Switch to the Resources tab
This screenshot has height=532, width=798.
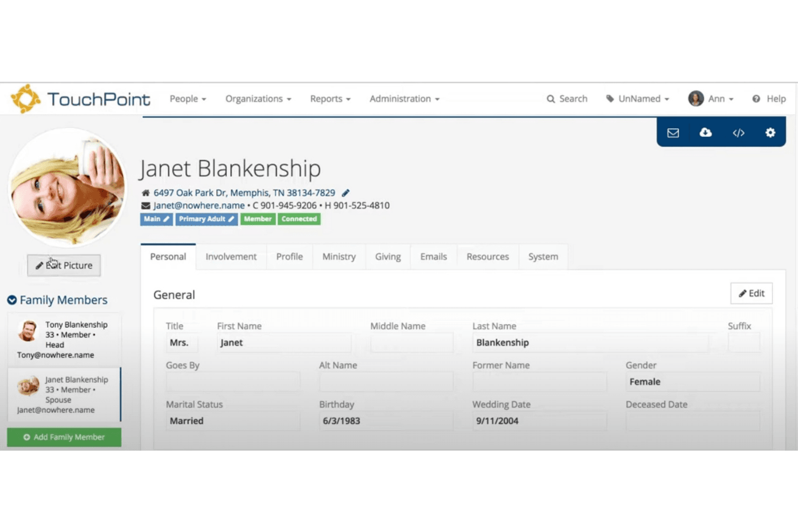(488, 257)
